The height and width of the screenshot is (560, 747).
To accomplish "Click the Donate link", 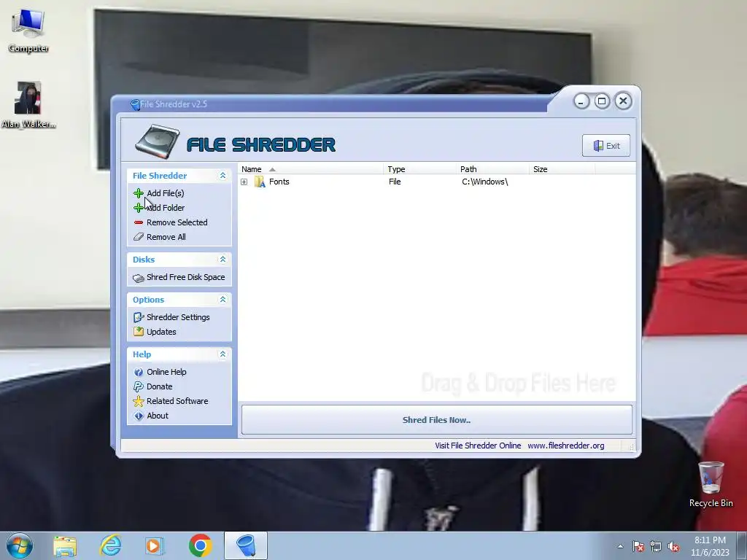I will tap(159, 386).
